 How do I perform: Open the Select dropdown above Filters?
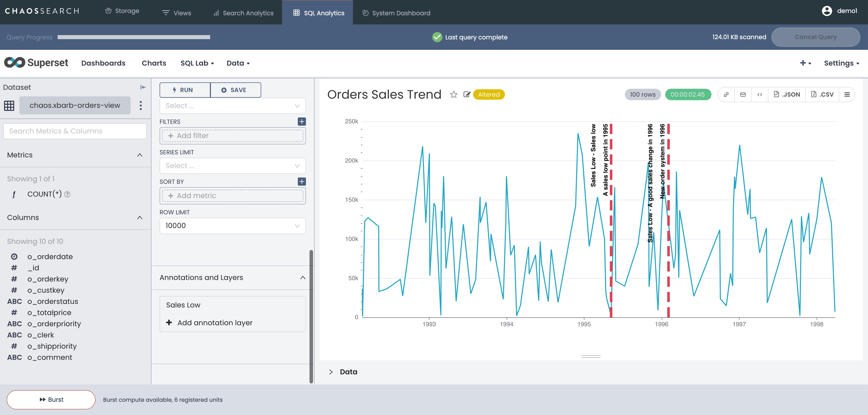pos(232,106)
